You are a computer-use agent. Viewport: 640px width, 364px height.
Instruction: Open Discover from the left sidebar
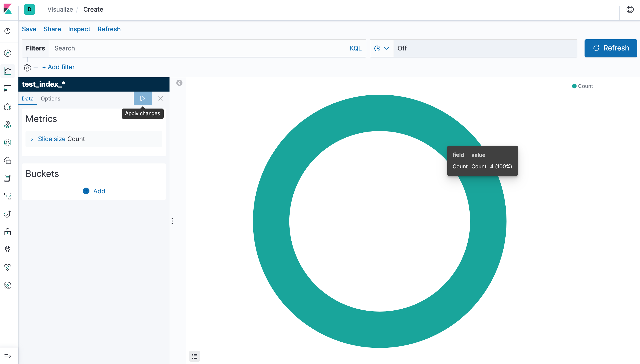point(7,53)
